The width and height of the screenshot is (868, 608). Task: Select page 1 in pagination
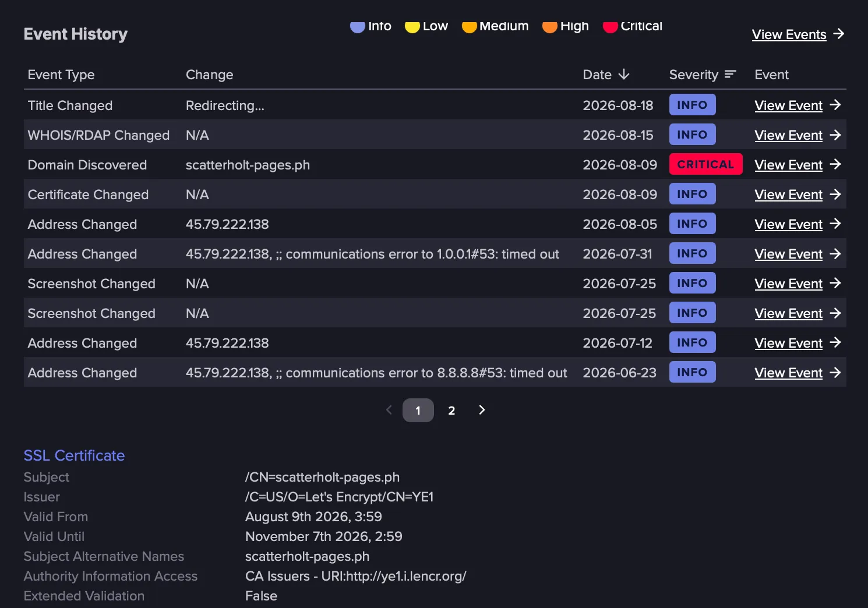coord(418,411)
